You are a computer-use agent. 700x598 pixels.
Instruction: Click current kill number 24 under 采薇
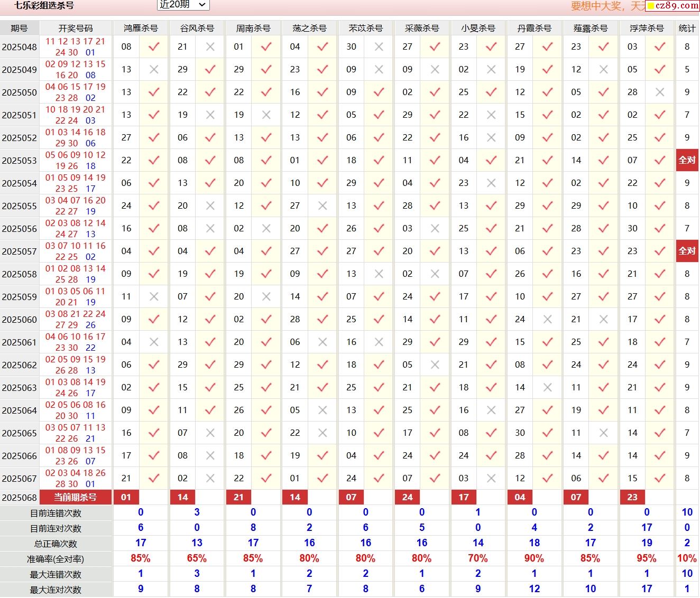point(407,497)
